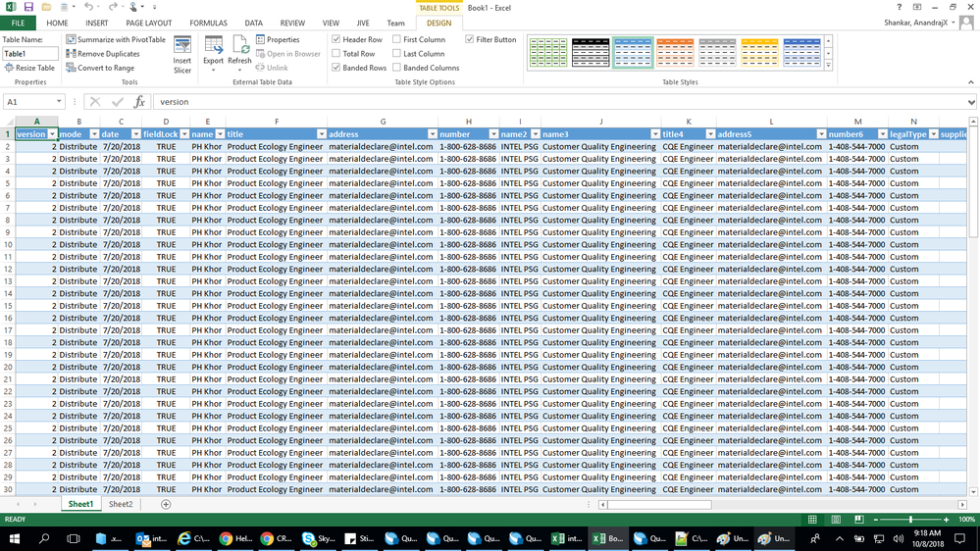Click the Refresh table icon
Image resolution: width=980 pixels, height=551 pixels.
(239, 53)
